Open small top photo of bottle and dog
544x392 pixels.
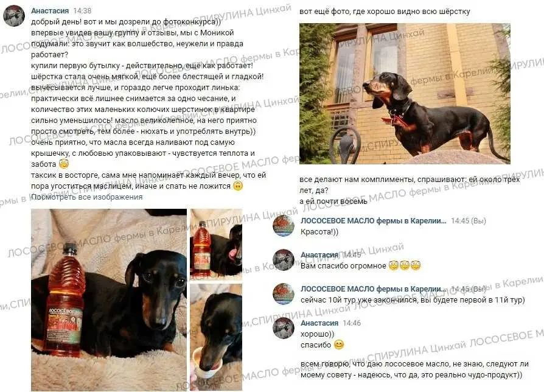point(216,245)
